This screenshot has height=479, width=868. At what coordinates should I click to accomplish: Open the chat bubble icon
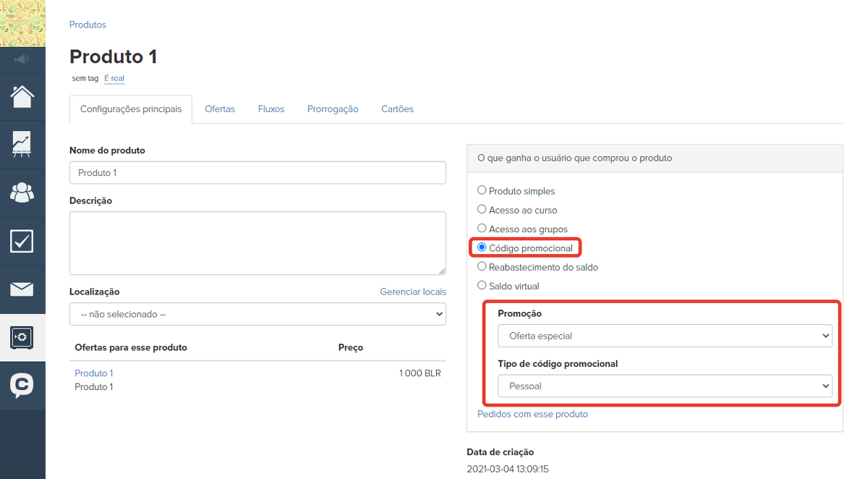tap(22, 385)
